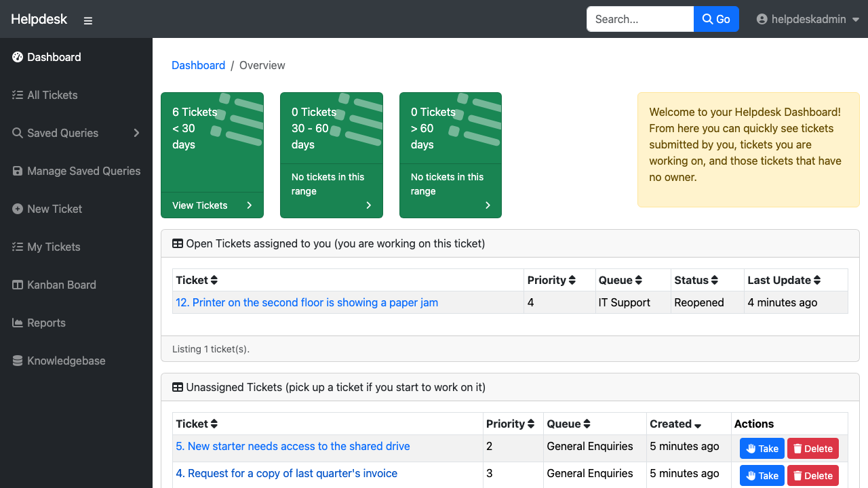
Task: Click the Kanban Board columns icon
Action: coord(18,285)
